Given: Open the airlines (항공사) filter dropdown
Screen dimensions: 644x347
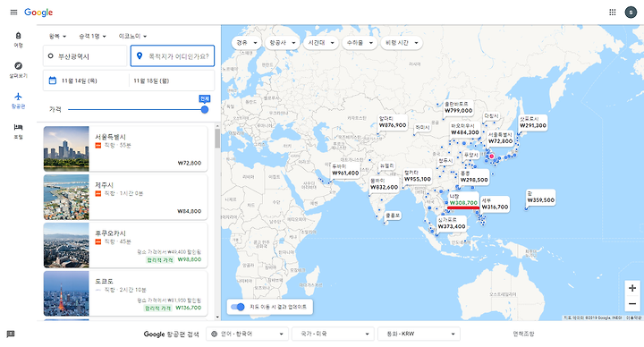Looking at the screenshot, I should [x=282, y=43].
